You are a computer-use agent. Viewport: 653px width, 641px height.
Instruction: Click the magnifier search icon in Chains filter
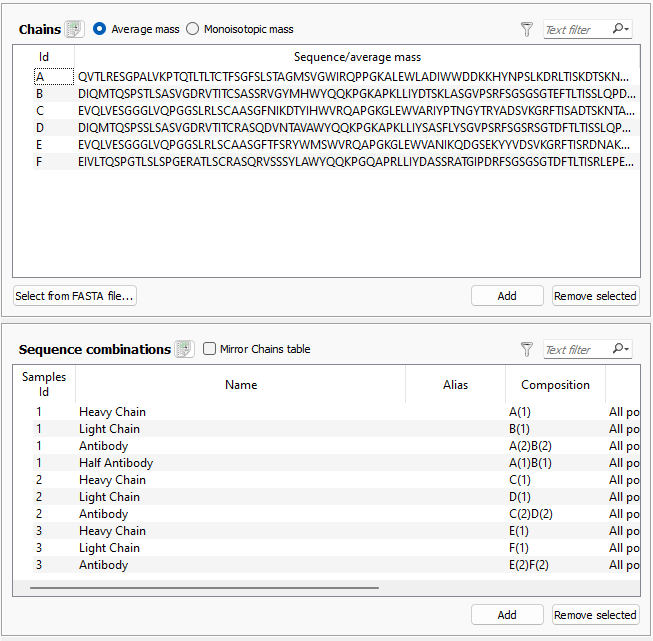coord(622,30)
